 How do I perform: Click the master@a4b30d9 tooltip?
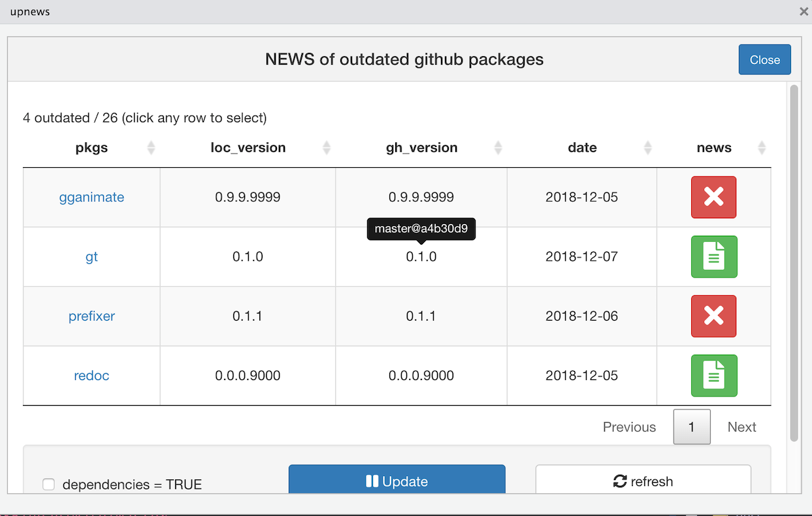pyautogui.click(x=421, y=229)
